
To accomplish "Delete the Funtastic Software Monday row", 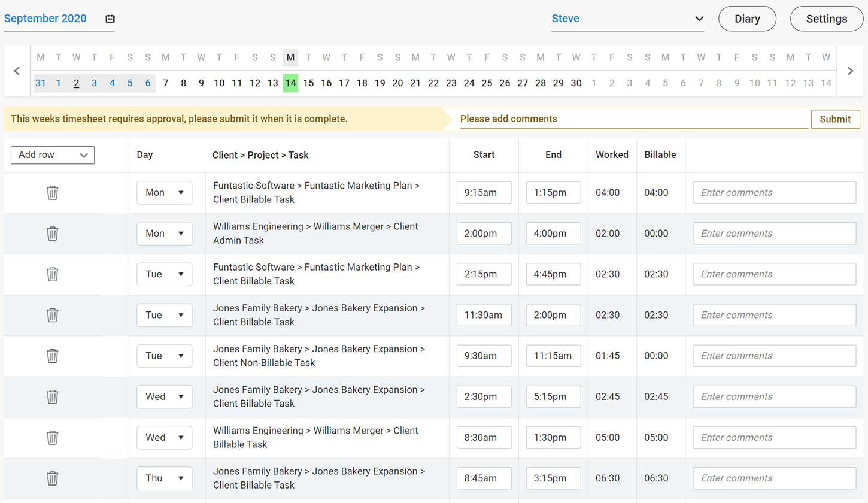I will pos(52,192).
